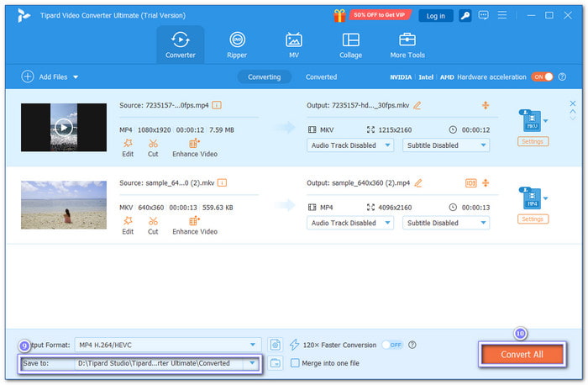Open Settings for the MKV output
This screenshot has width=588, height=385.
(x=533, y=141)
